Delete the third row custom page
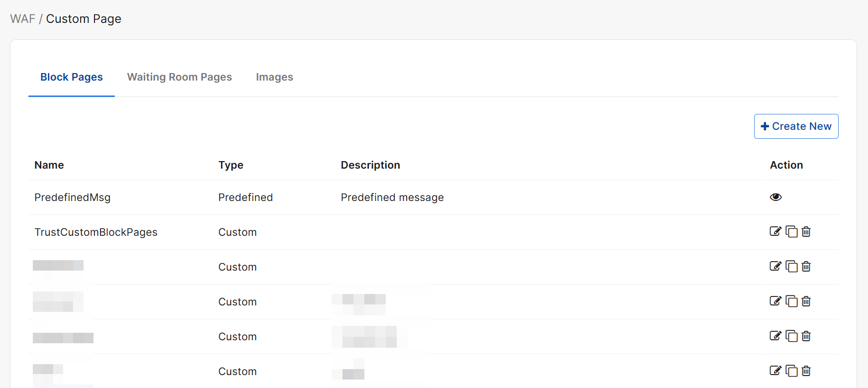Viewport: 868px width, 388px height. pyautogui.click(x=806, y=267)
